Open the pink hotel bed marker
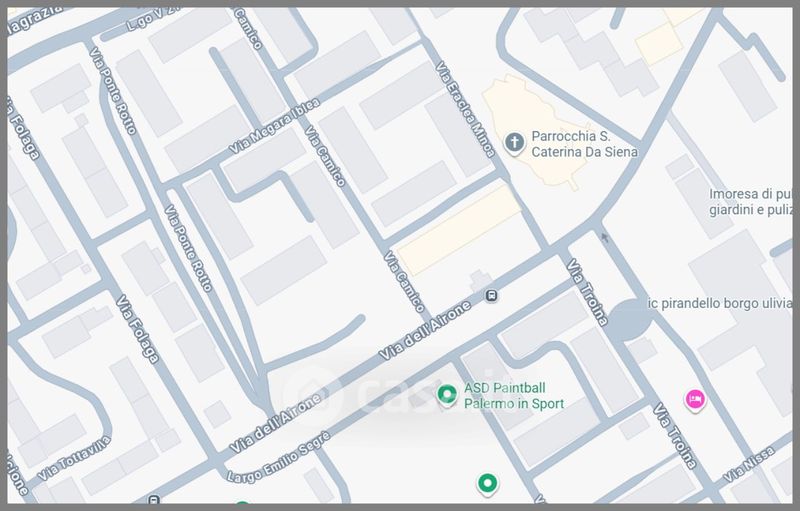The image size is (800, 511). click(x=695, y=400)
